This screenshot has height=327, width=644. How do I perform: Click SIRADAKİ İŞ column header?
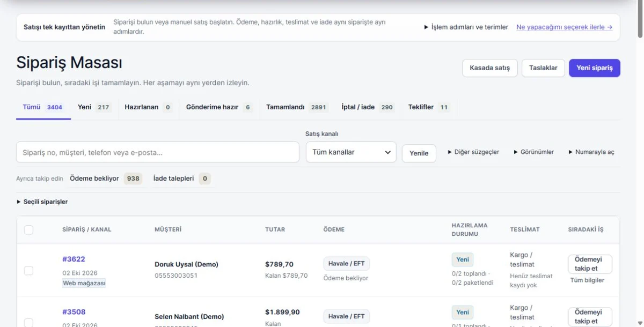pos(586,229)
